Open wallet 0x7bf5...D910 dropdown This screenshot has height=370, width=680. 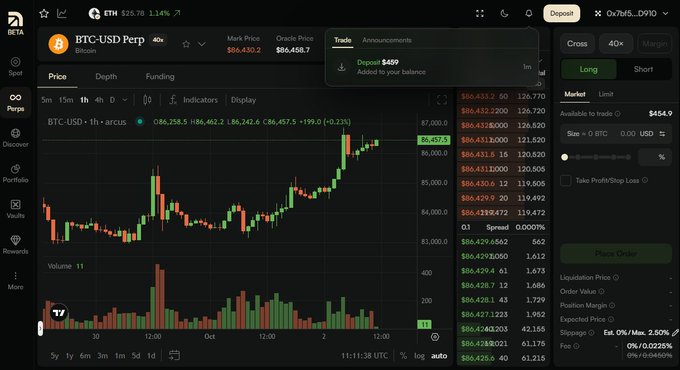coord(631,13)
